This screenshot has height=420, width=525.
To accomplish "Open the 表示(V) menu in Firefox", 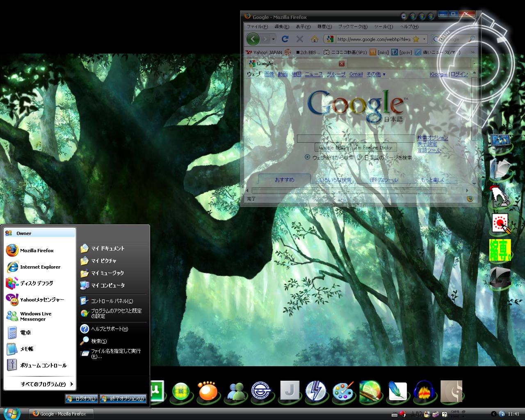I will point(303,27).
